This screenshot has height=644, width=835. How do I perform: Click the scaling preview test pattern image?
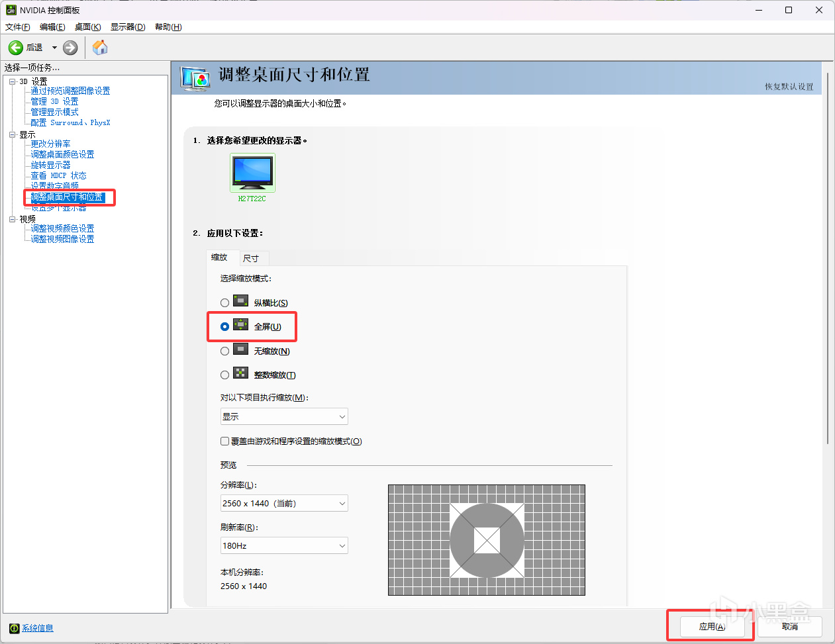point(487,540)
